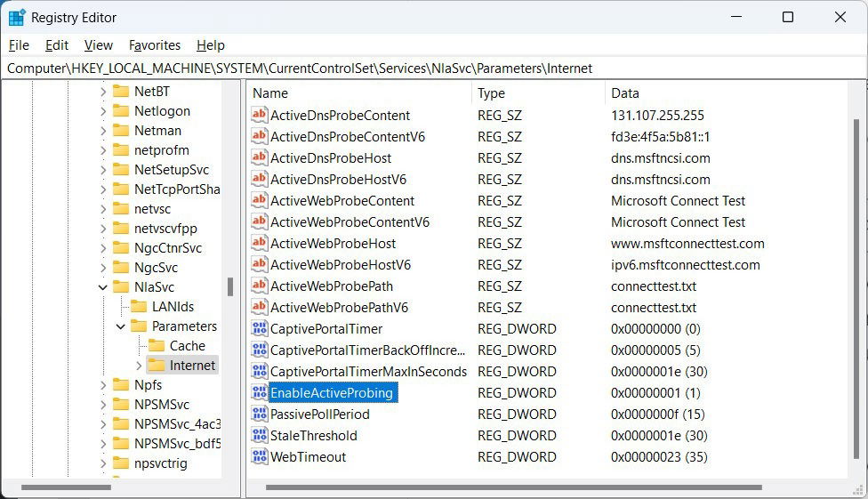
Task: Click the 131.107.255.255 data cell
Action: [657, 116]
